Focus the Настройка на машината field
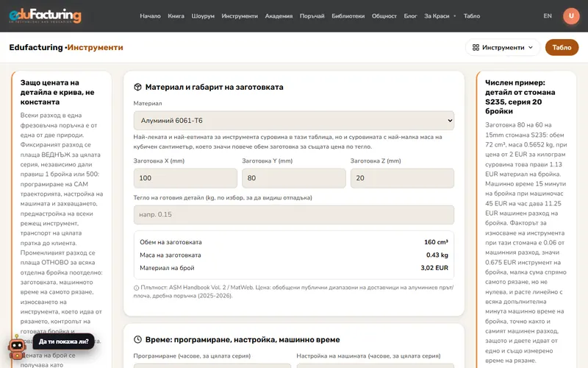 pos(376,366)
